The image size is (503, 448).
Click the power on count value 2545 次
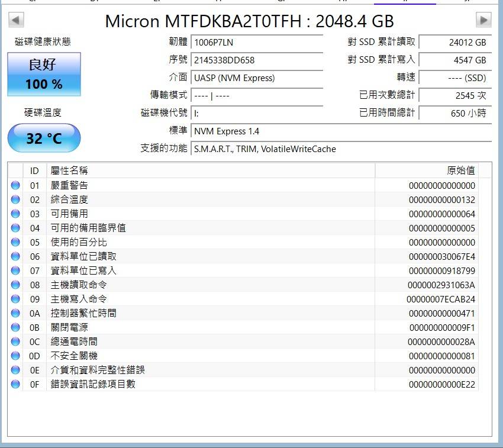[455, 96]
